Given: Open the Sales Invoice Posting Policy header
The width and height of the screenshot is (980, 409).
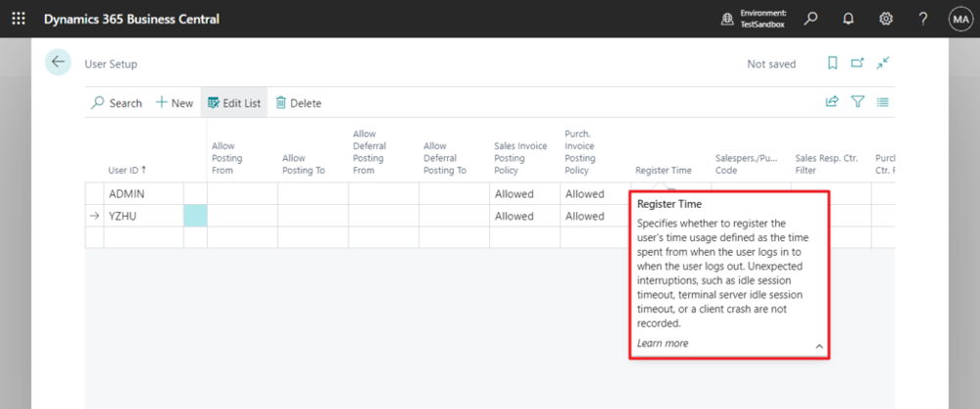Looking at the screenshot, I should pyautogui.click(x=520, y=158).
